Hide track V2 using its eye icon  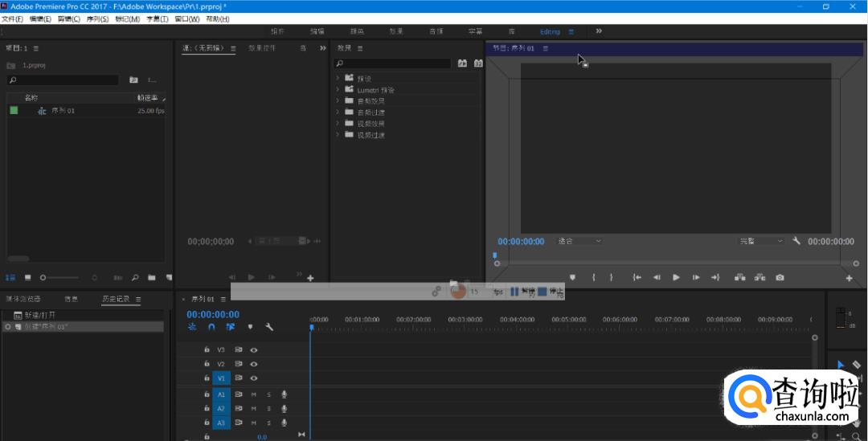[254, 364]
